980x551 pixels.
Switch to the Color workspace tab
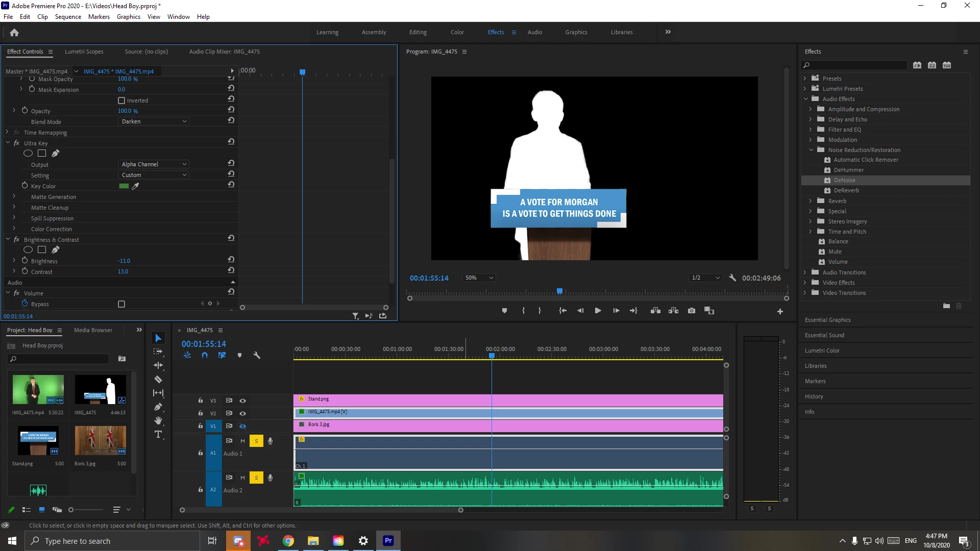(457, 32)
